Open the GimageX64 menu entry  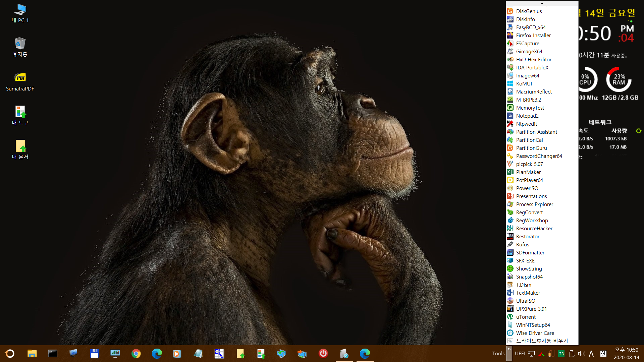coord(542,51)
